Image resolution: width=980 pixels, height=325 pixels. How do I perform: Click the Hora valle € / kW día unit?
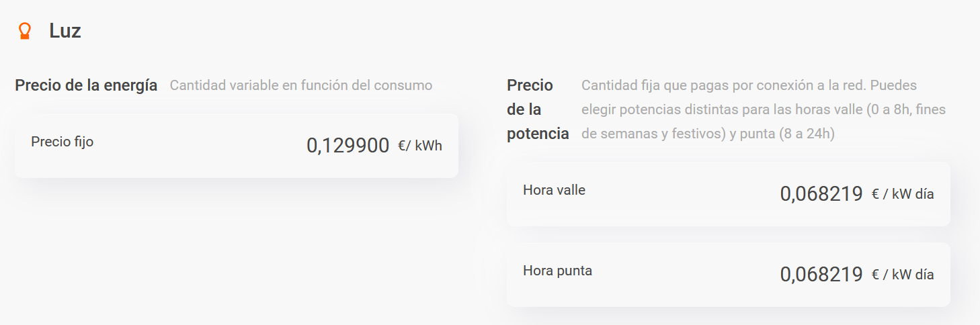coord(903,194)
